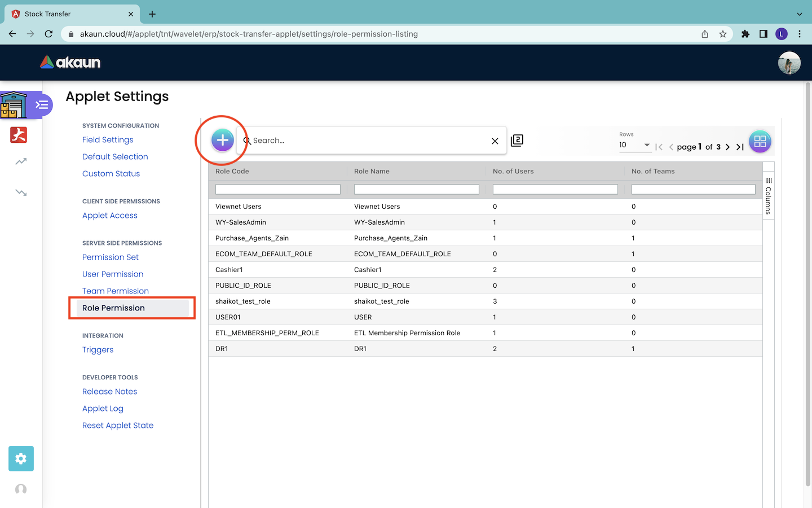This screenshot has width=812, height=508.
Task: Open the user avatar in top header
Action: pos(789,63)
